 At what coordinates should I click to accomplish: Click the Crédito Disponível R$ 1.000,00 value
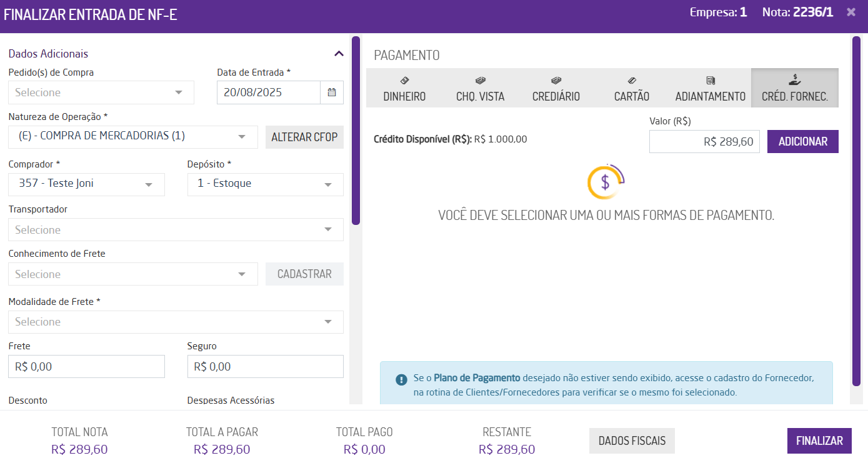501,139
